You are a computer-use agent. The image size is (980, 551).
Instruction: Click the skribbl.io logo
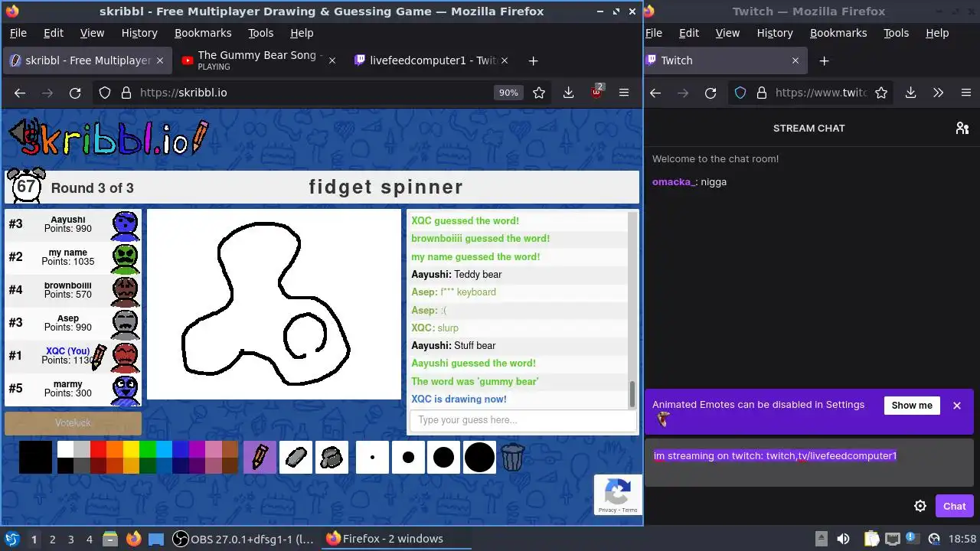109,138
